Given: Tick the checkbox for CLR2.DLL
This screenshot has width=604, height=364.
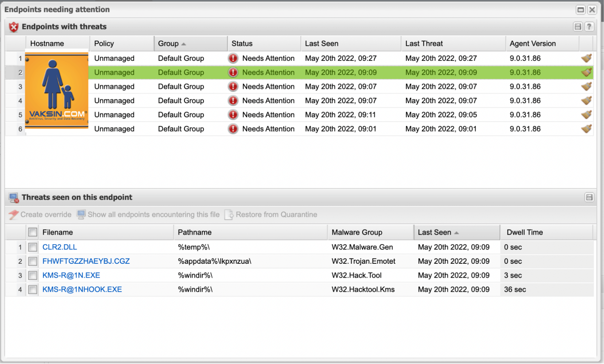Looking at the screenshot, I should 32,247.
